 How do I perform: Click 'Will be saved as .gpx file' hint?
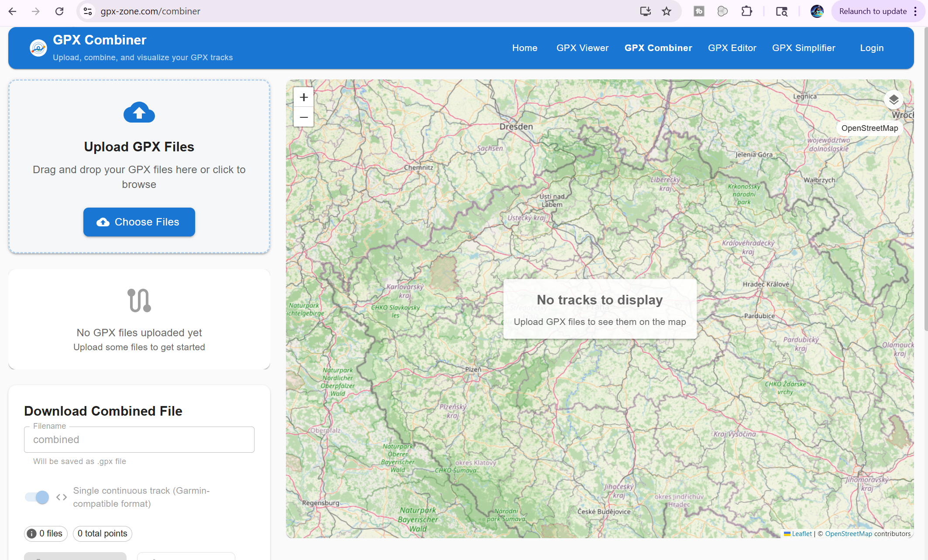pyautogui.click(x=79, y=461)
